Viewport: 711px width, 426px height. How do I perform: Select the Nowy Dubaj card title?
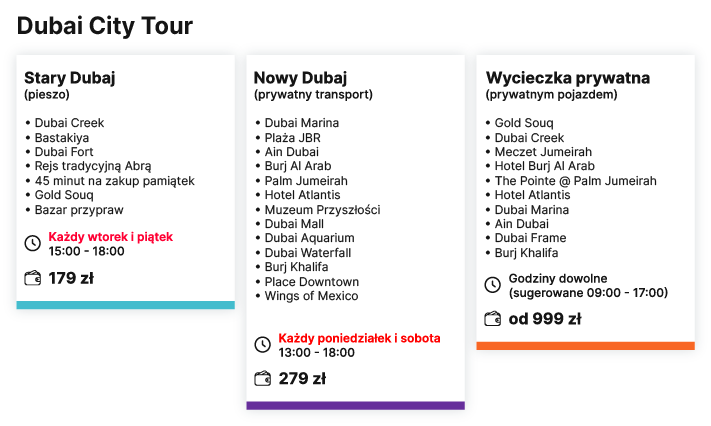(x=300, y=78)
